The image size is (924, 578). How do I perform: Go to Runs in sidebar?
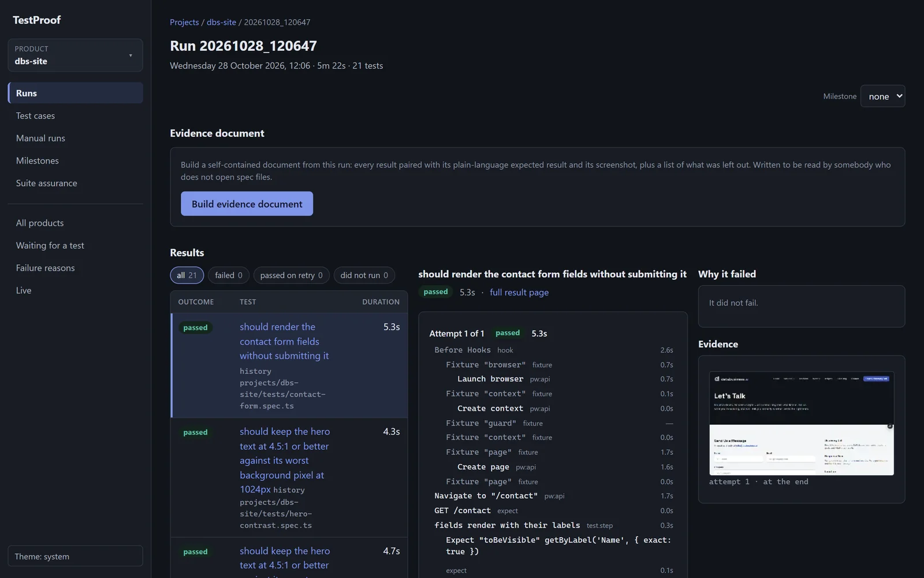75,93
